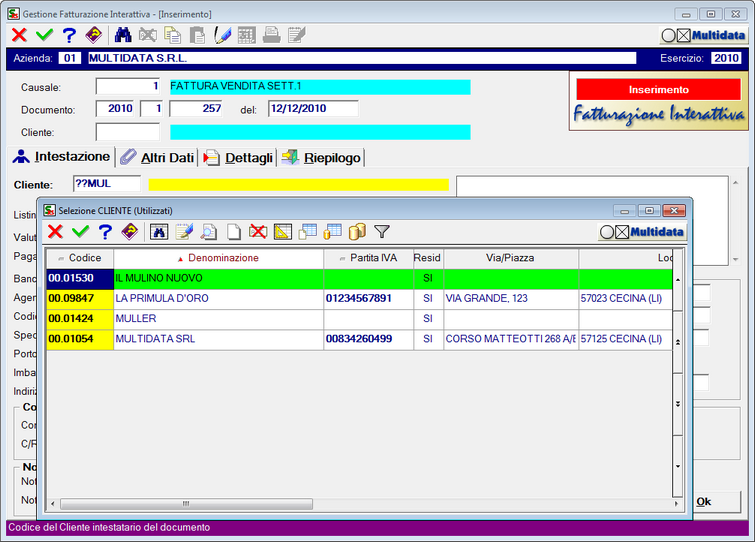Viewport: 755px width, 542px height.
Task: Click the binoculars search icon in main toolbar
Action: point(123,35)
